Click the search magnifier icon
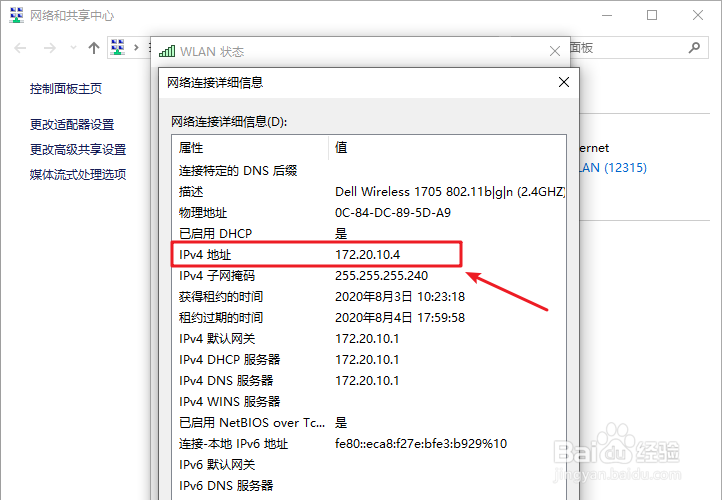The image size is (722, 500). click(x=694, y=47)
